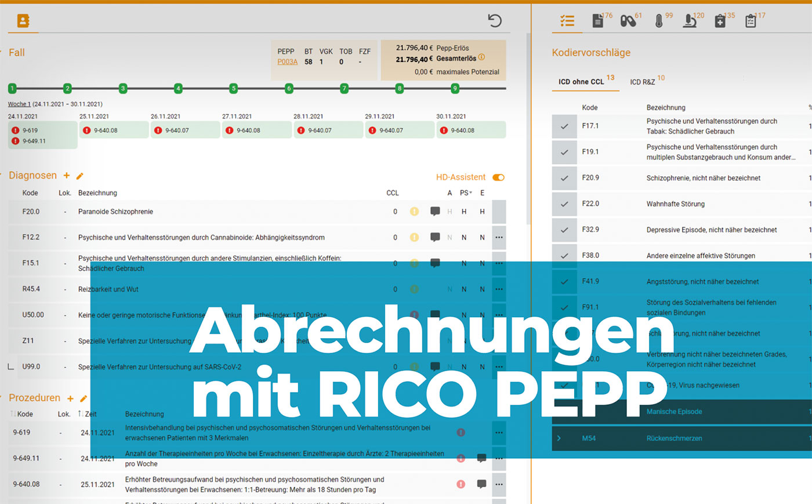Open more options for procedure 9-640.08
The height and width of the screenshot is (504, 812).
[x=499, y=484]
